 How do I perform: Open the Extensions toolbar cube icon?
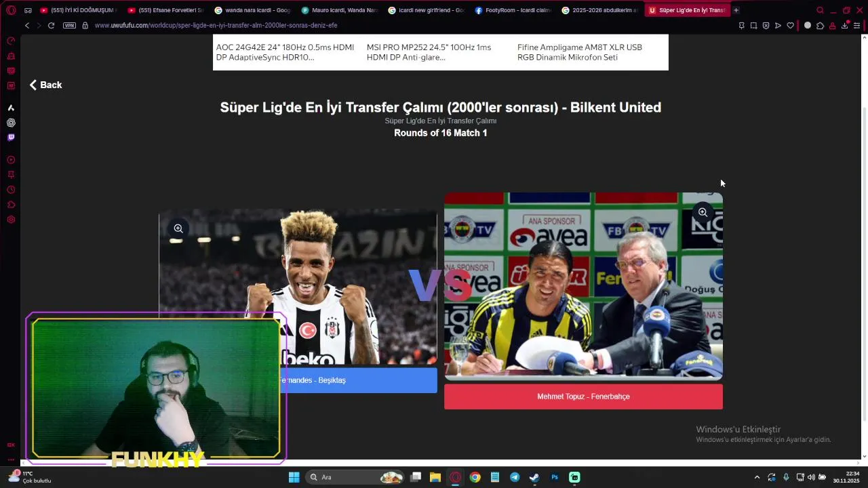tap(820, 25)
